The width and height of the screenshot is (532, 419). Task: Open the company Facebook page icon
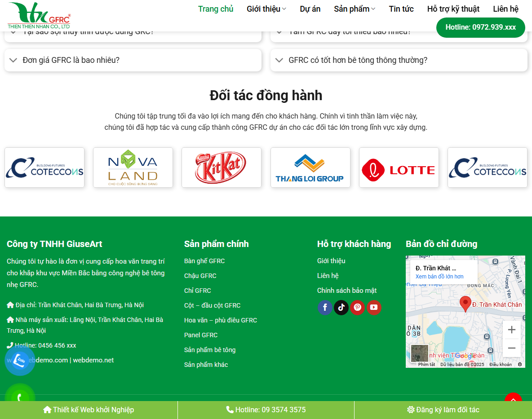pos(325,308)
